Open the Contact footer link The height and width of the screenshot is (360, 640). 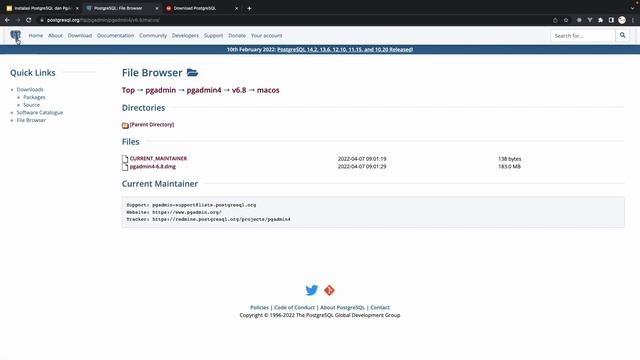(380, 307)
